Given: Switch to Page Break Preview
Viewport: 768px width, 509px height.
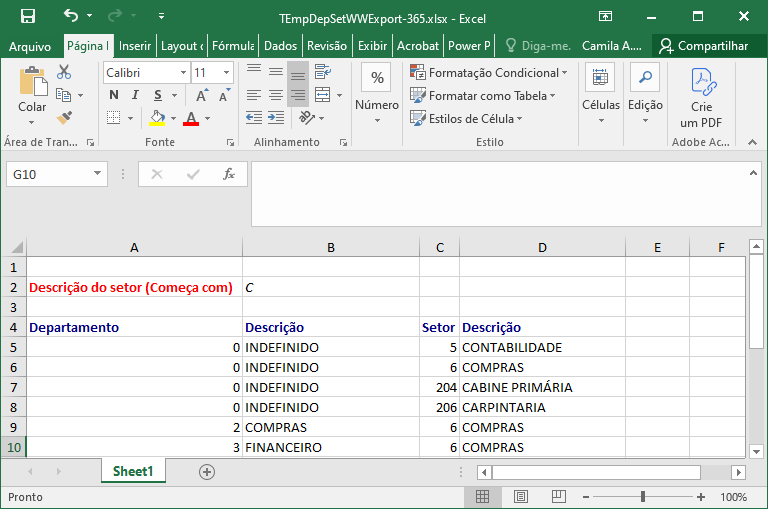Looking at the screenshot, I should [x=559, y=497].
